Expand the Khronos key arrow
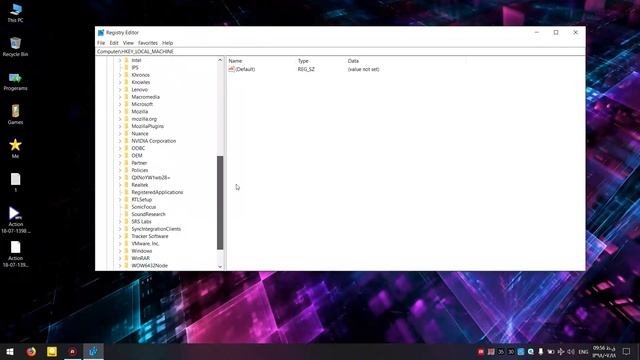 [120, 75]
